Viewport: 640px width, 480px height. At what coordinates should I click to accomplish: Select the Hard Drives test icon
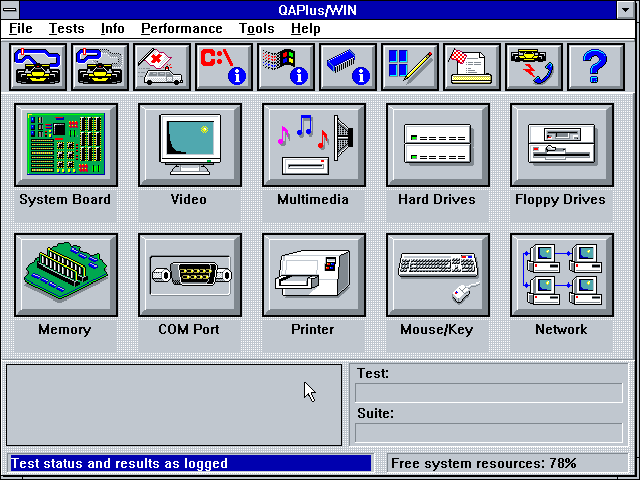(438, 145)
